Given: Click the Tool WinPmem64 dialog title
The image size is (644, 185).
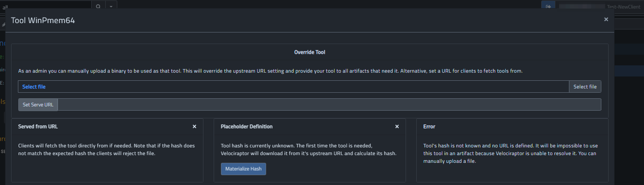Looking at the screenshot, I should 43,21.
